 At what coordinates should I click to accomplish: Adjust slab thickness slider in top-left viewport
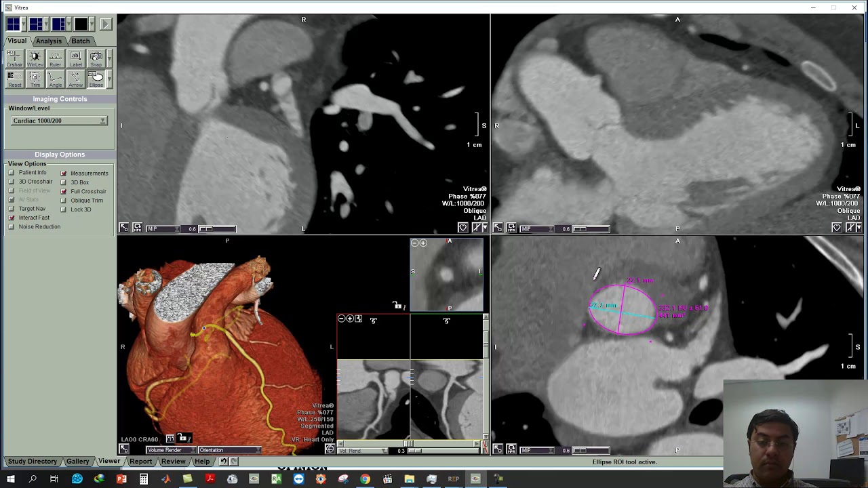click(217, 229)
